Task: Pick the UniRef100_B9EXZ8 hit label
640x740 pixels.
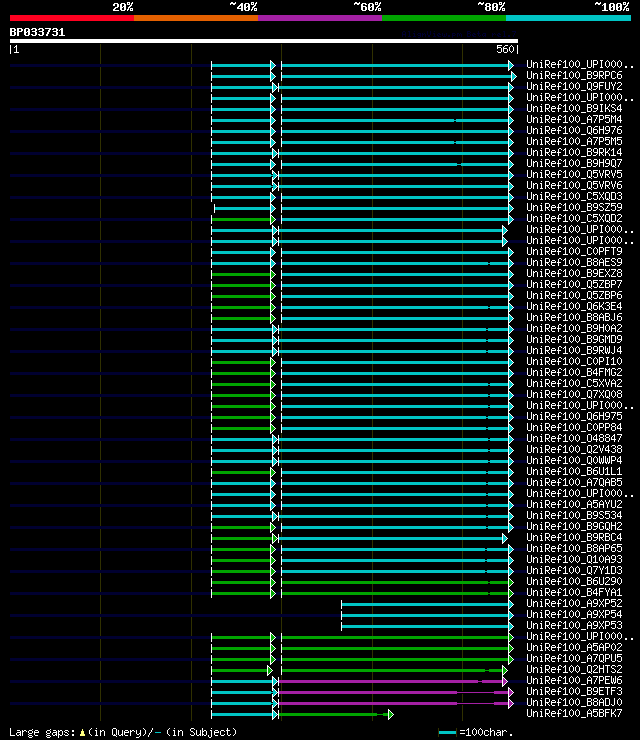Action: (574, 273)
